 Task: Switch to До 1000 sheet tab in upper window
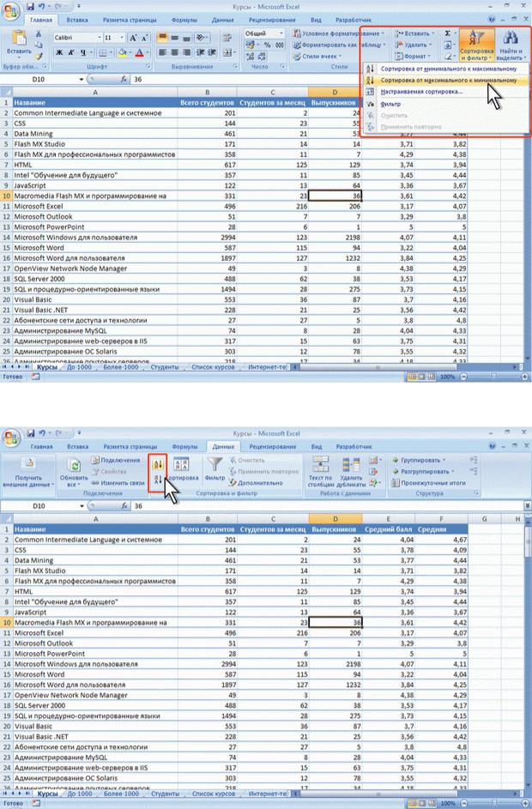point(80,367)
